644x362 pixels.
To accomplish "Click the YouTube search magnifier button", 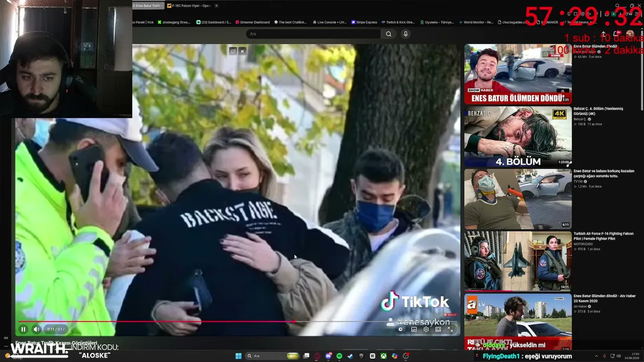I will tap(388, 34).
